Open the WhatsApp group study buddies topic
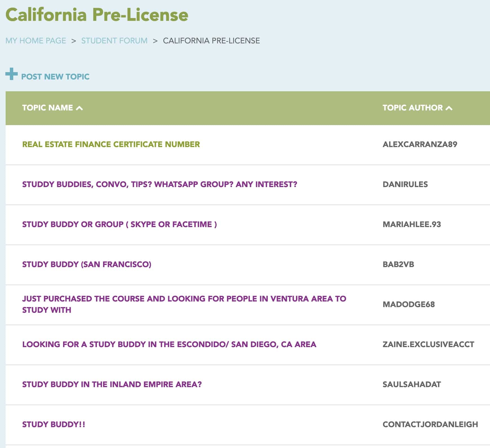Viewport: 490px width, 448px height. click(160, 184)
